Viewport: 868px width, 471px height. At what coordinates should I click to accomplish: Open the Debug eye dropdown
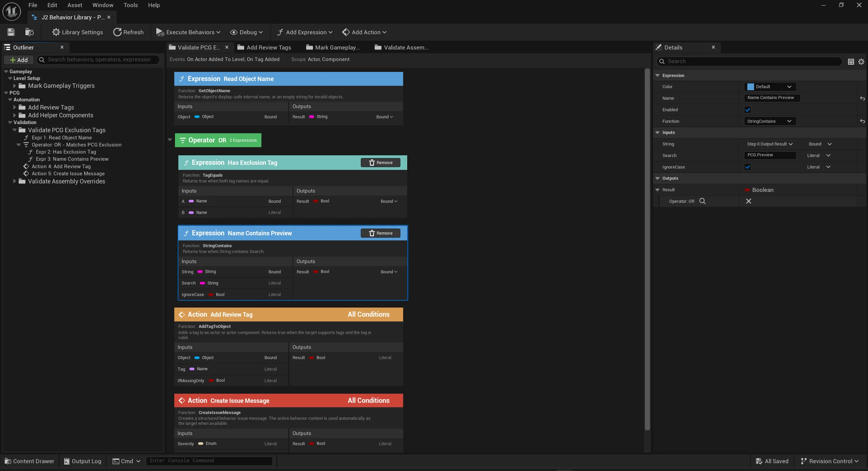246,32
